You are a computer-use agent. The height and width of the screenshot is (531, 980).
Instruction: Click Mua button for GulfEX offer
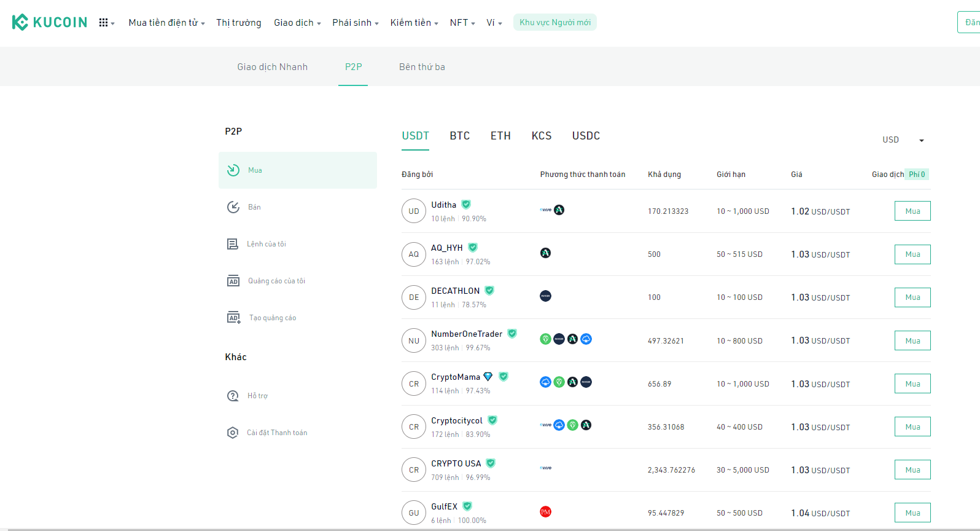pyautogui.click(x=912, y=513)
